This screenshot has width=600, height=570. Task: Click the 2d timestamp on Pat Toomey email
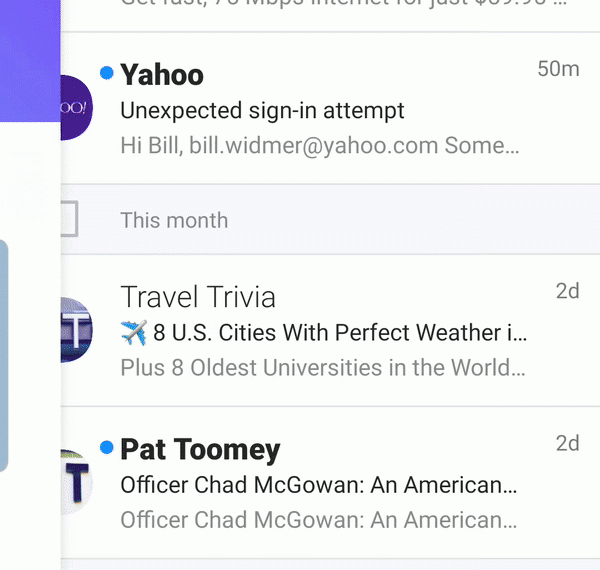point(567,444)
